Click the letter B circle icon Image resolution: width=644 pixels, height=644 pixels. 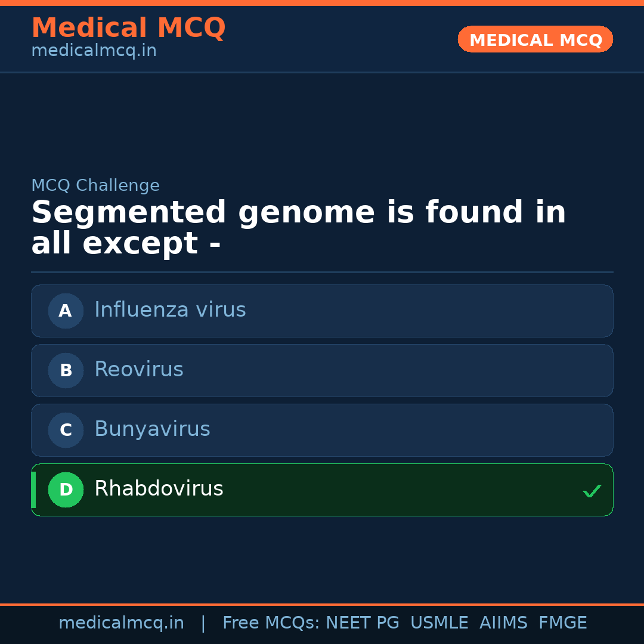coord(66,370)
